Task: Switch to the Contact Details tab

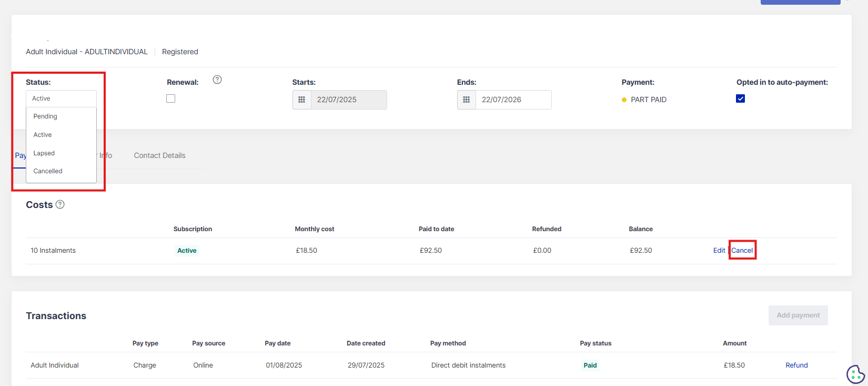Action: [x=159, y=155]
